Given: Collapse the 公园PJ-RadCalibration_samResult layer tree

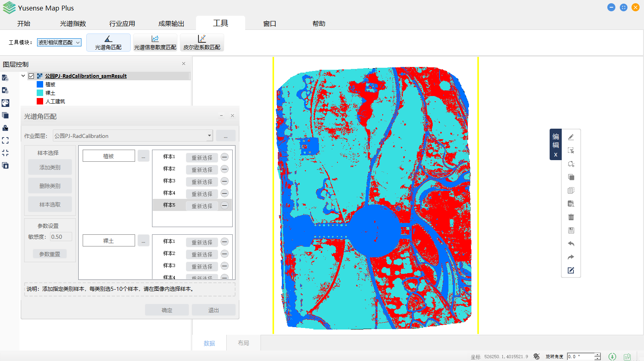Looking at the screenshot, I should pos(23,76).
